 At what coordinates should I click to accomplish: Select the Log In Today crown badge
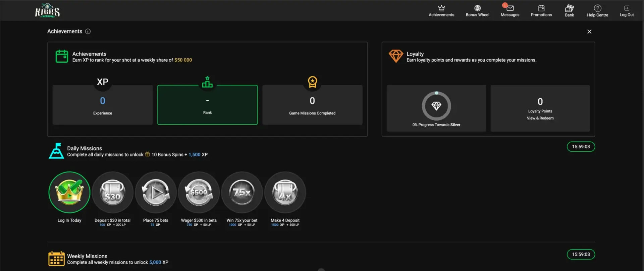coord(69,192)
